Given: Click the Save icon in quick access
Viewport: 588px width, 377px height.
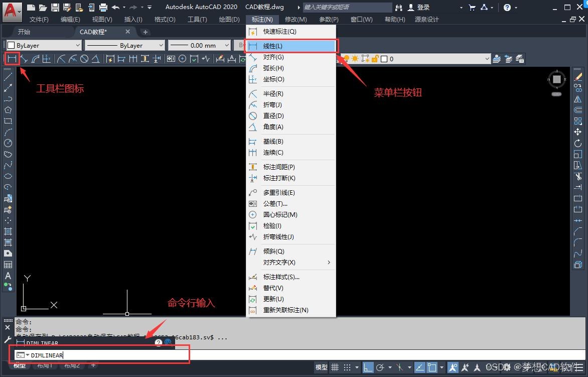Looking at the screenshot, I should [x=55, y=8].
